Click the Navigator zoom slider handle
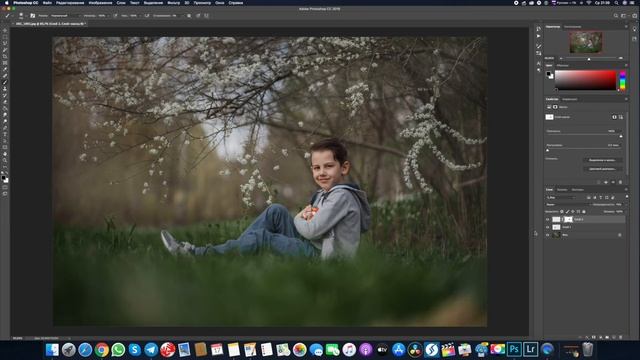The width and height of the screenshot is (640, 360). click(589, 59)
